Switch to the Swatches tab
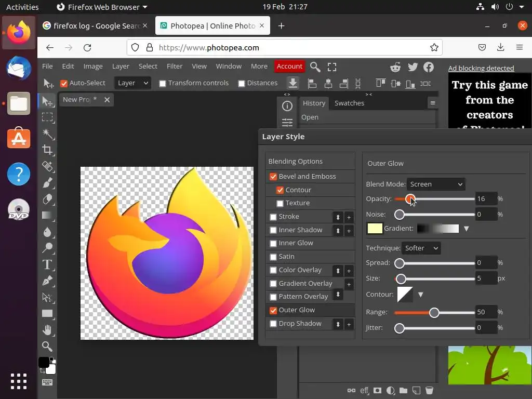The image size is (532, 399). click(349, 103)
